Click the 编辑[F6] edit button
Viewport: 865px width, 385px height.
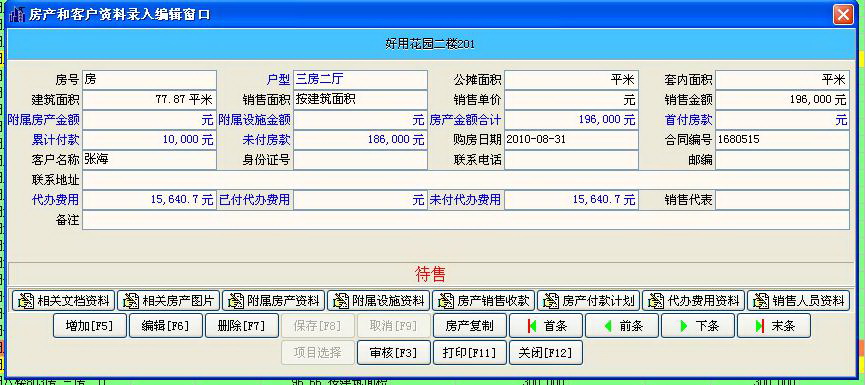click(x=166, y=325)
